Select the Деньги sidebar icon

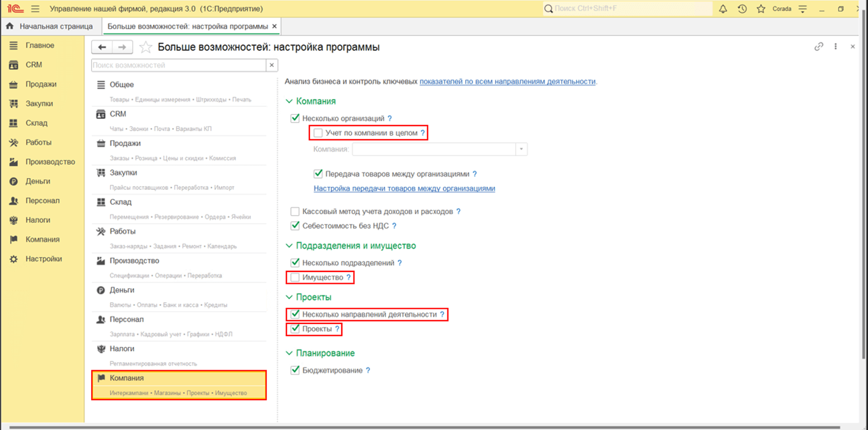tap(14, 181)
